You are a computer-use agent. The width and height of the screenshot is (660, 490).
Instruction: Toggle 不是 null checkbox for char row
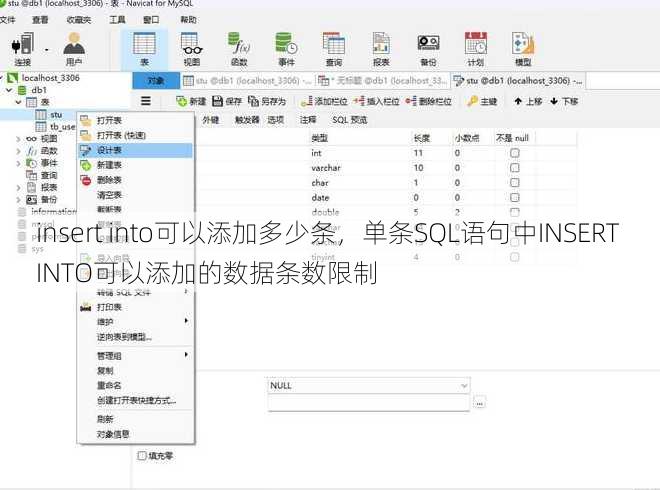click(x=514, y=182)
